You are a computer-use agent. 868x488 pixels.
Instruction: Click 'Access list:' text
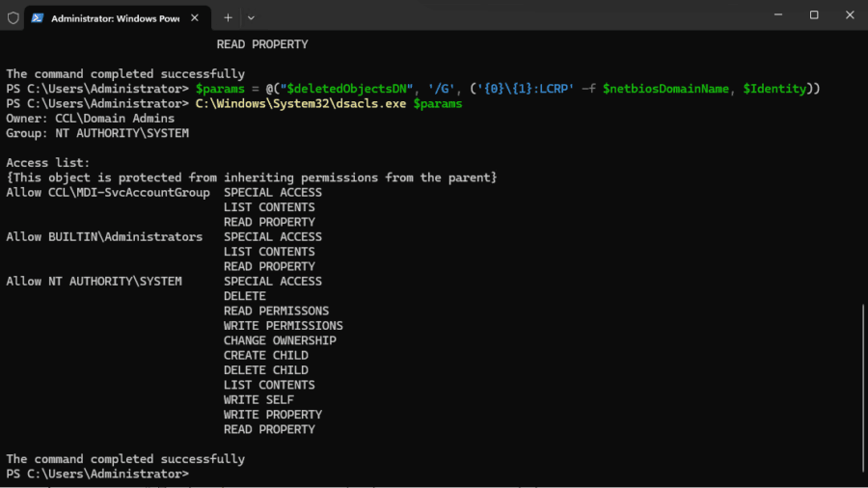pos(47,163)
